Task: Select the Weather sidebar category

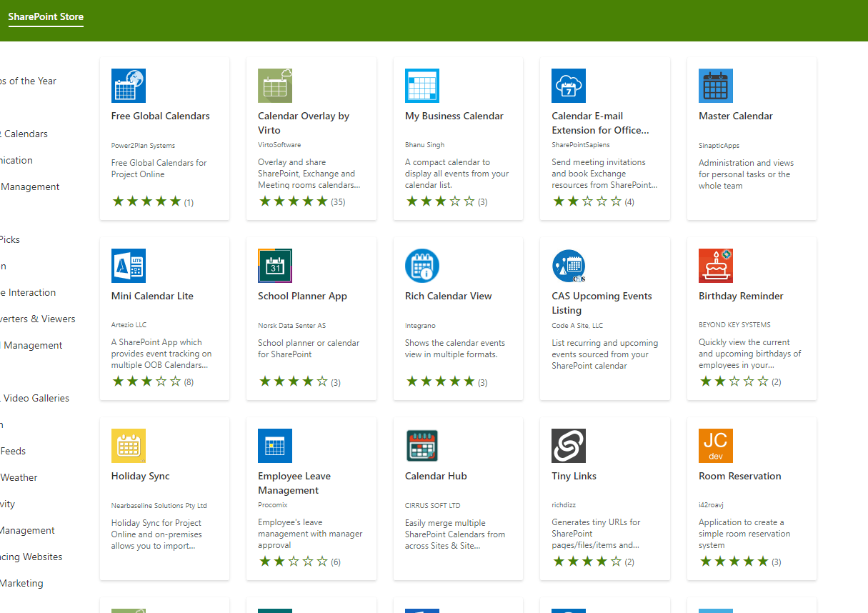Action: [19, 477]
